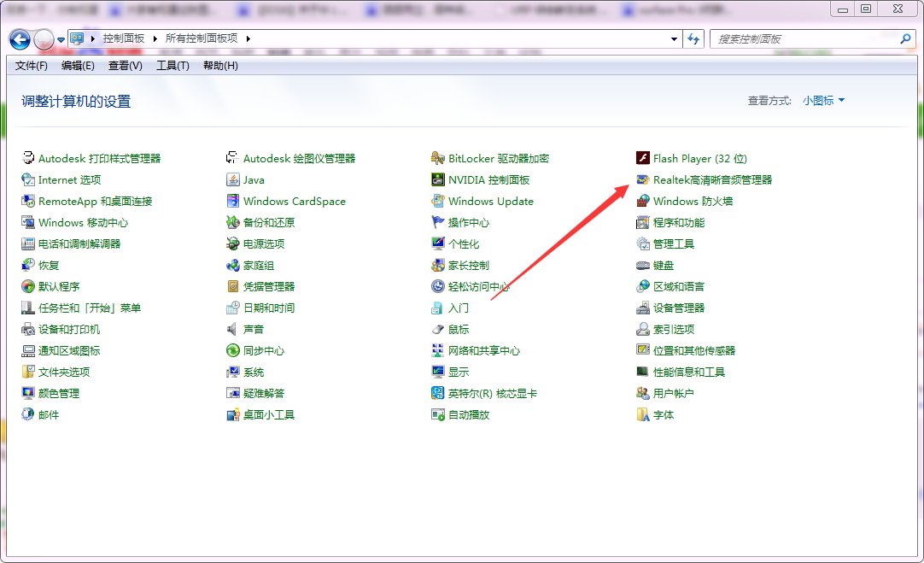Open 网络和共享中心
The image size is (924, 563).
(485, 350)
